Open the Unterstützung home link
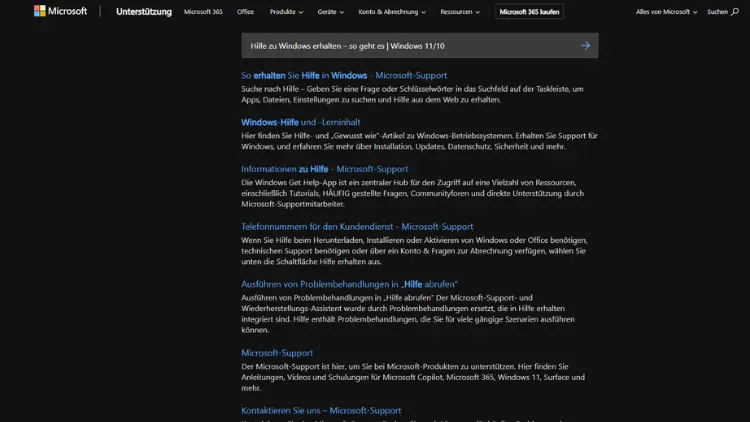This screenshot has width=750, height=422. [143, 11]
